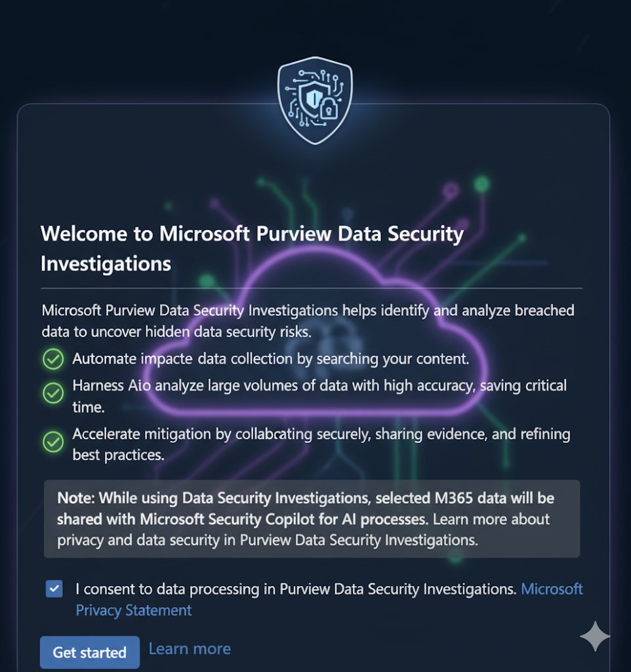
Task: Click the green glowing circuit node in background
Action: point(482,184)
